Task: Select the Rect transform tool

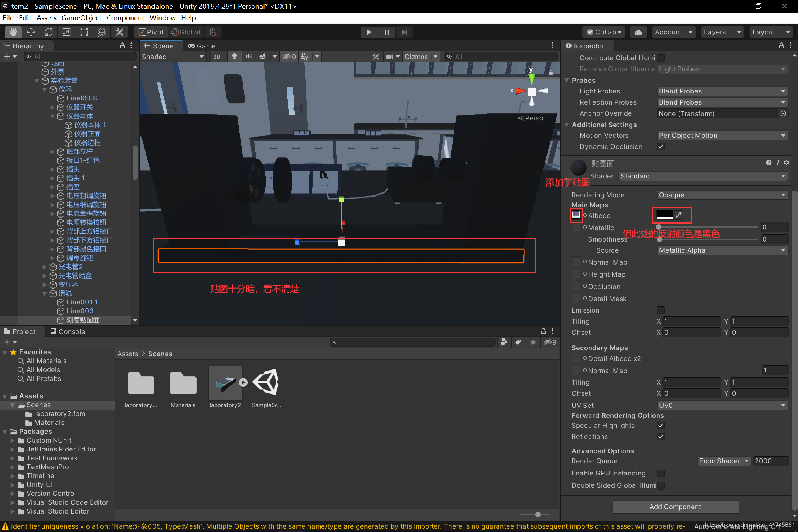Action: pyautogui.click(x=84, y=32)
